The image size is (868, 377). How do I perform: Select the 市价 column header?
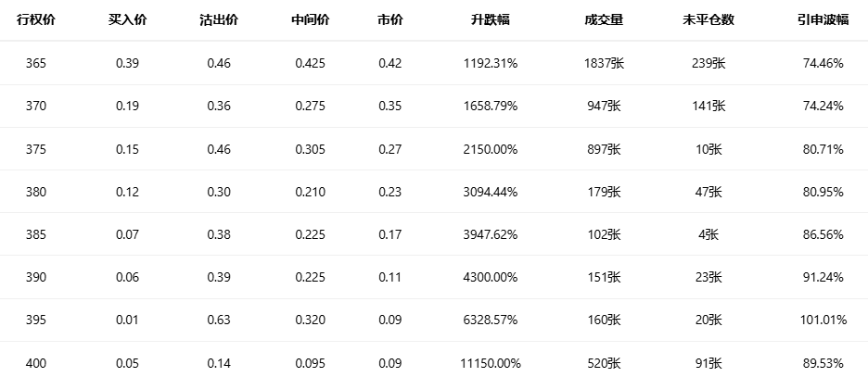[389, 20]
